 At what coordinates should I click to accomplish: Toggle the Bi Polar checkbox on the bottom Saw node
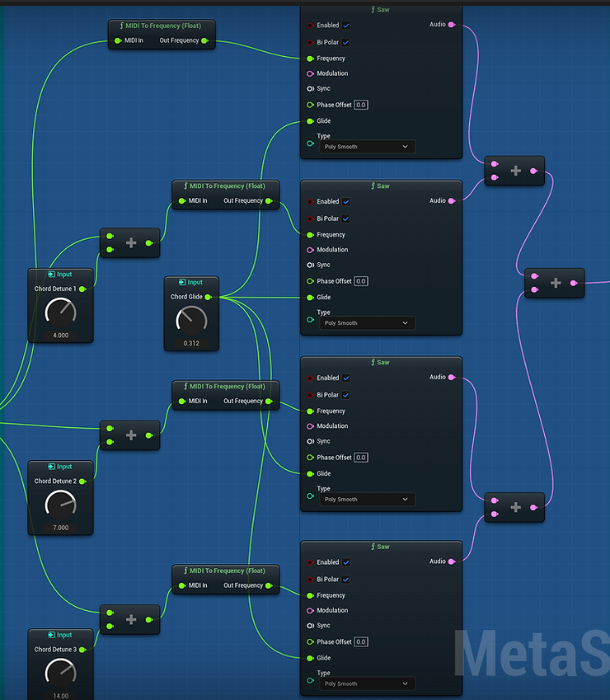(346, 580)
